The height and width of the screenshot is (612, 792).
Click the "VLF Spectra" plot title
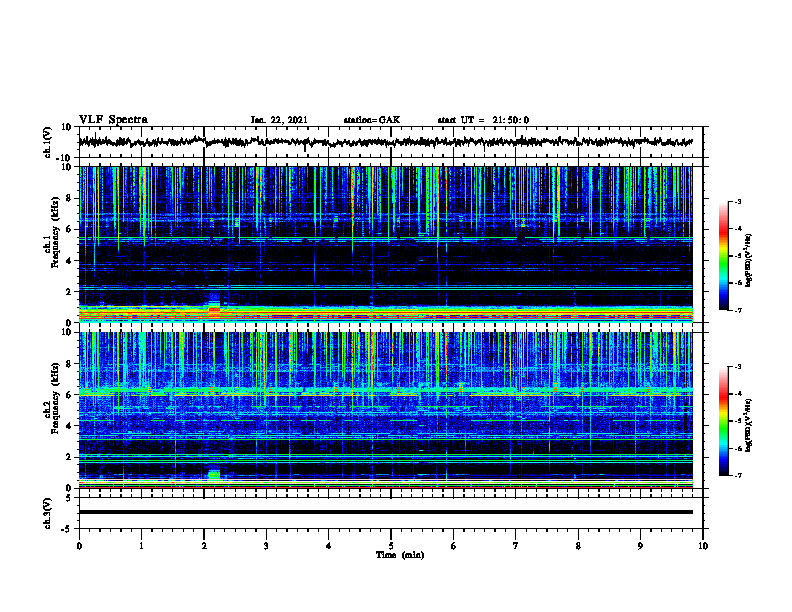pos(113,120)
